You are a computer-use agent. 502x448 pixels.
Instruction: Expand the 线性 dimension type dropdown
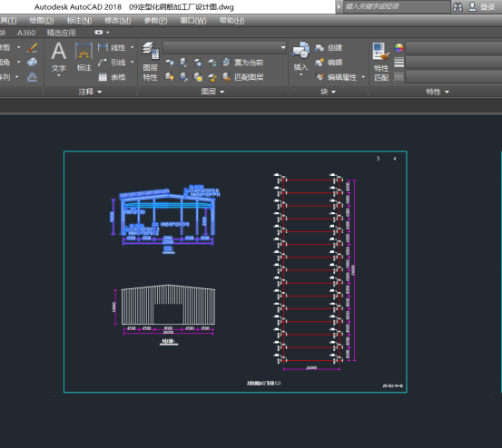coord(133,48)
